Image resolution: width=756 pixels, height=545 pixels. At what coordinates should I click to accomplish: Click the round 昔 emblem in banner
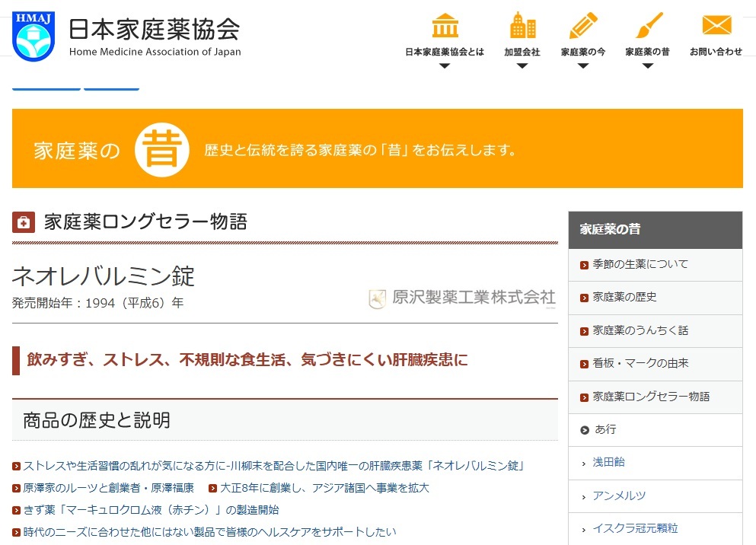pos(162,150)
